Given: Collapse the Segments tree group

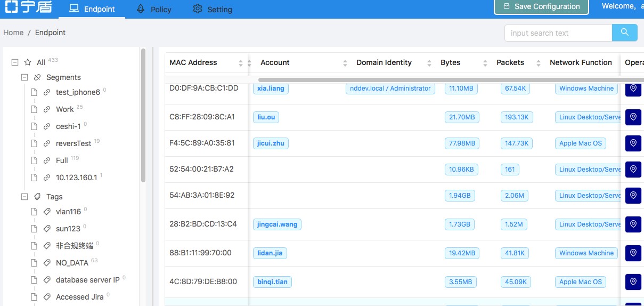Looking at the screenshot, I should click(x=25, y=77).
